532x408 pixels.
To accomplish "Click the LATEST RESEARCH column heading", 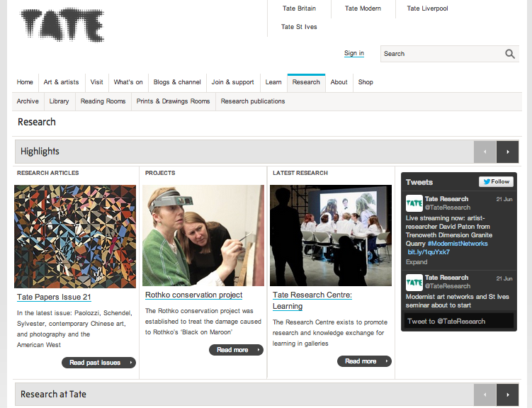I will click(300, 173).
